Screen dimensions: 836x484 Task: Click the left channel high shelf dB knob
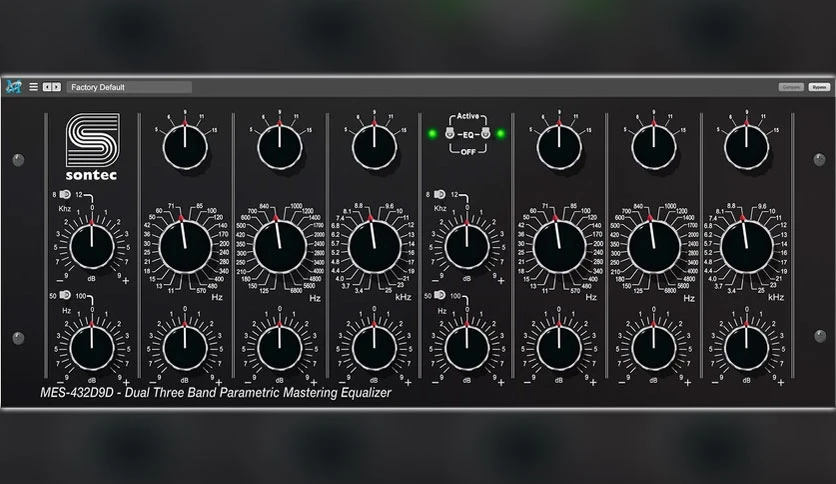pyautogui.click(x=92, y=247)
